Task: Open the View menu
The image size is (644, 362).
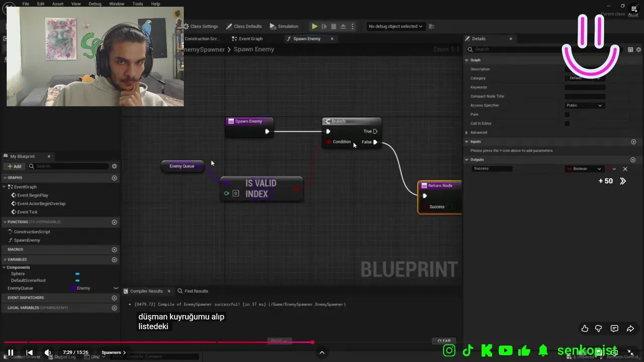Action: (76, 4)
